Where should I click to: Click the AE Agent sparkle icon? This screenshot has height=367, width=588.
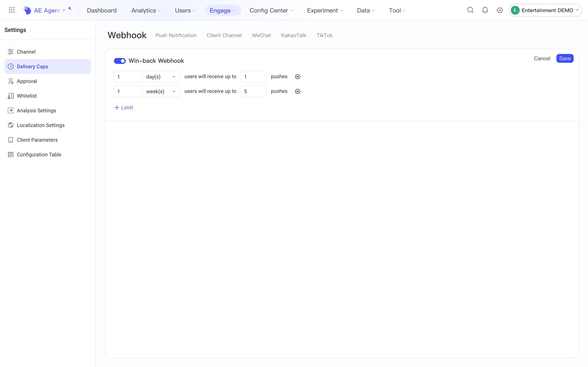click(x=70, y=9)
